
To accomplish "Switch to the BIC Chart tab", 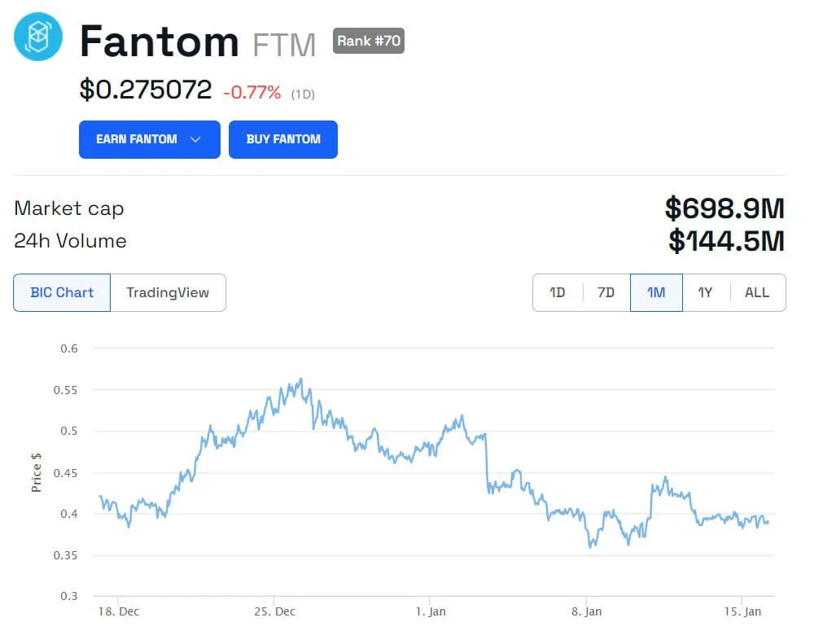I will coord(61,292).
